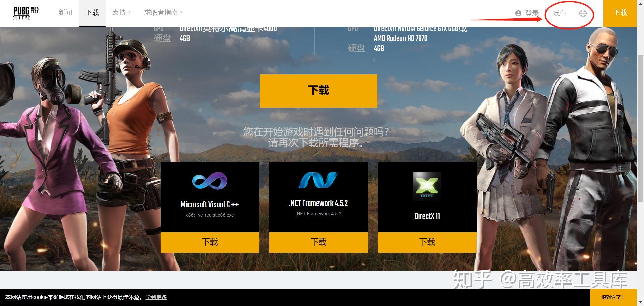Click the 学到更多 cookie link
Viewport: 644px width, 306px height.
[x=156, y=297]
